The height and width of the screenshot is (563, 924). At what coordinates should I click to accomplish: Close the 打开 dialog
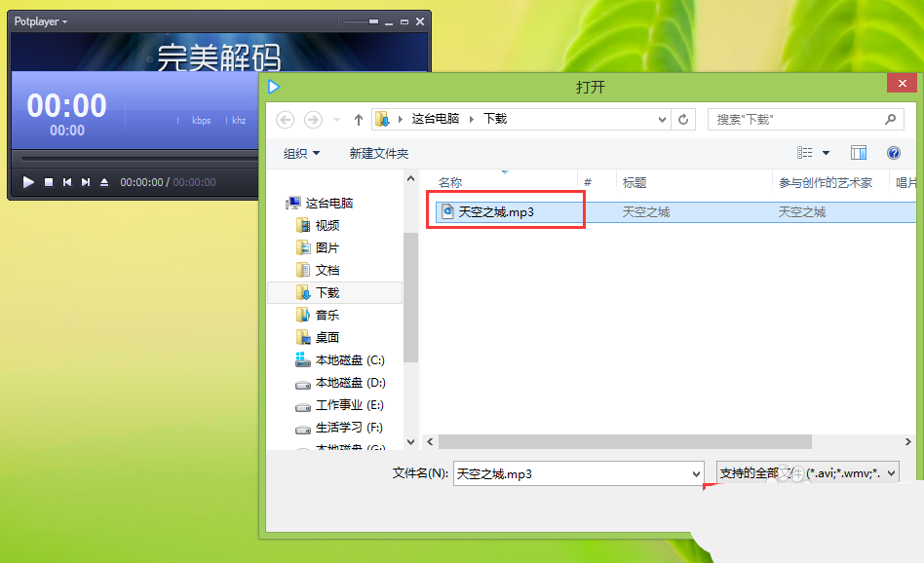click(903, 83)
